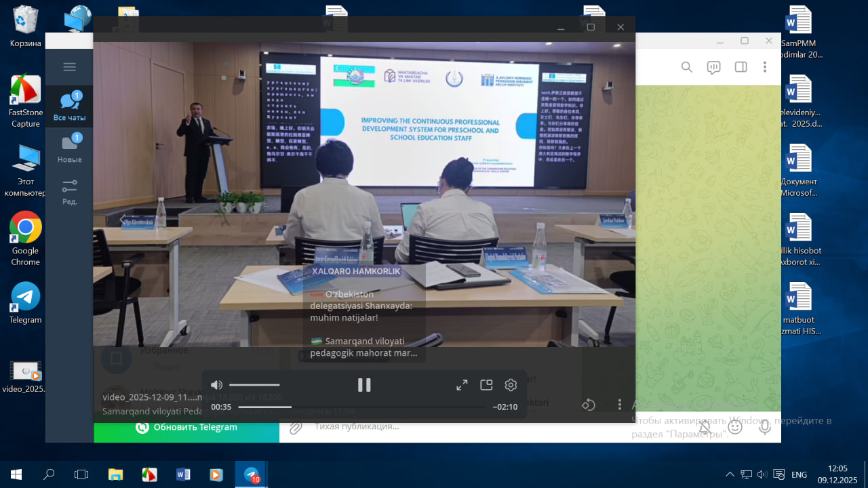868x488 pixels.
Task: Click the video volume slider
Action: (x=254, y=385)
